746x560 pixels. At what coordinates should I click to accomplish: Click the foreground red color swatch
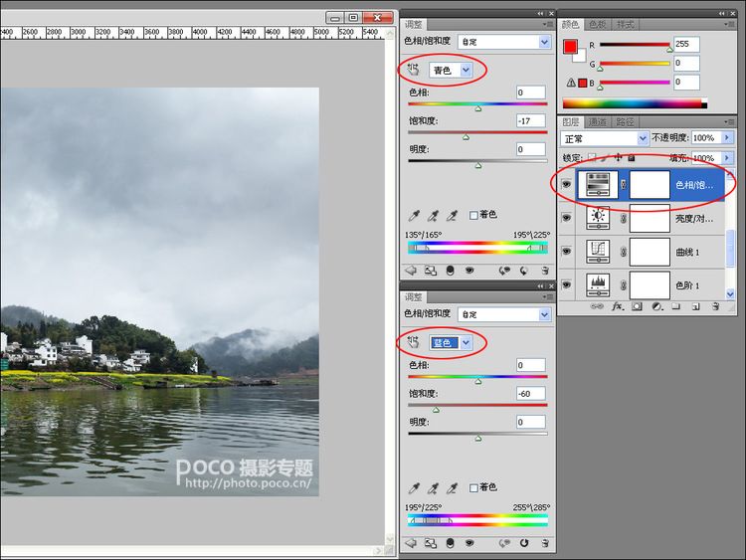pos(570,46)
